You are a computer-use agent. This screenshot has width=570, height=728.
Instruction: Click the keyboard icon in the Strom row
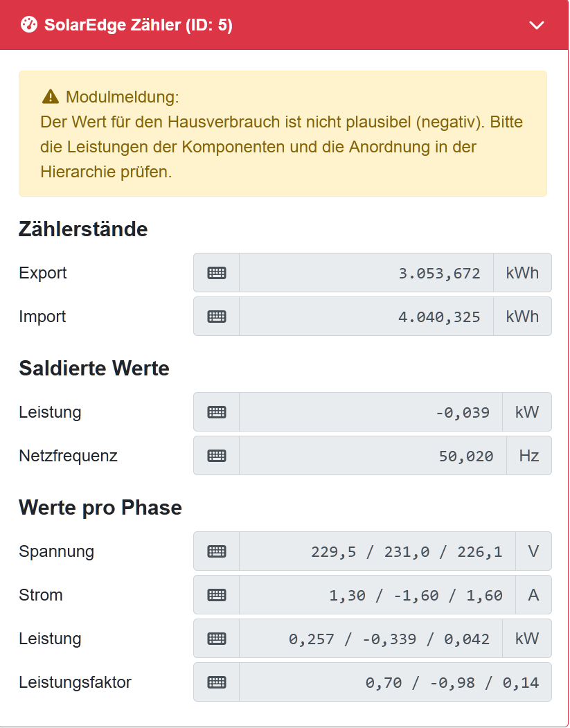(217, 595)
